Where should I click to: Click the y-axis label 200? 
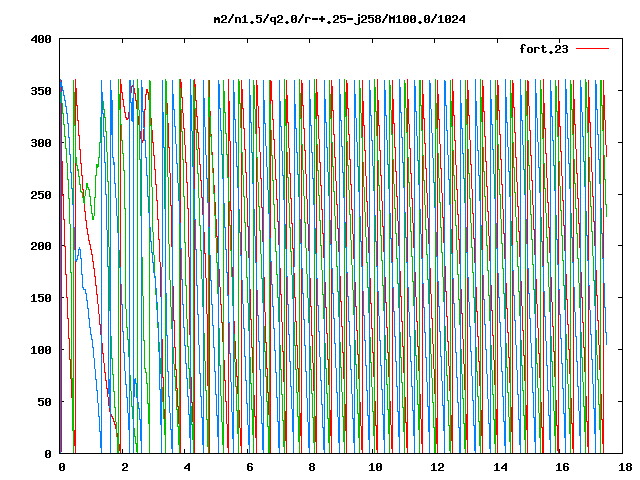tap(41, 246)
